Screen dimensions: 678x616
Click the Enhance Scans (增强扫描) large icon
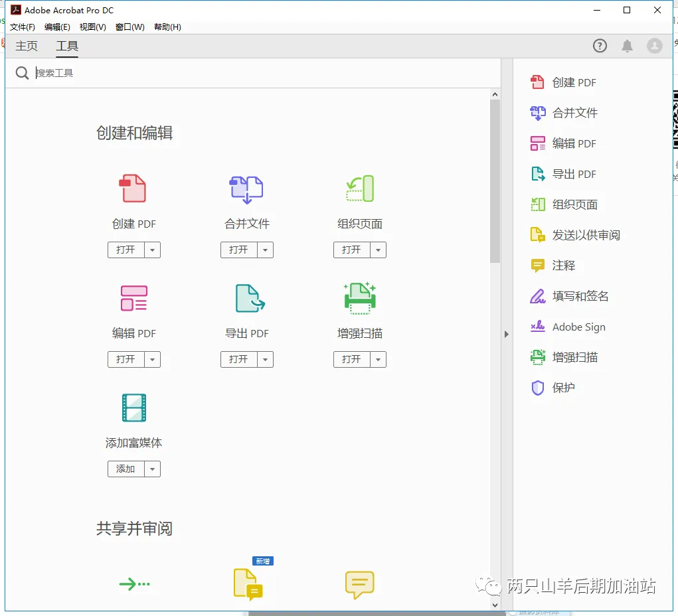coord(360,298)
